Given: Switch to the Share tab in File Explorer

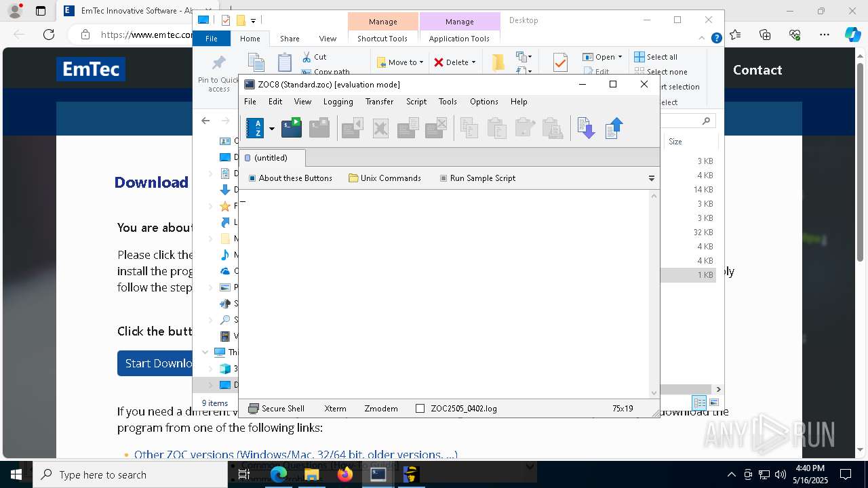Looking at the screenshot, I should [x=290, y=39].
